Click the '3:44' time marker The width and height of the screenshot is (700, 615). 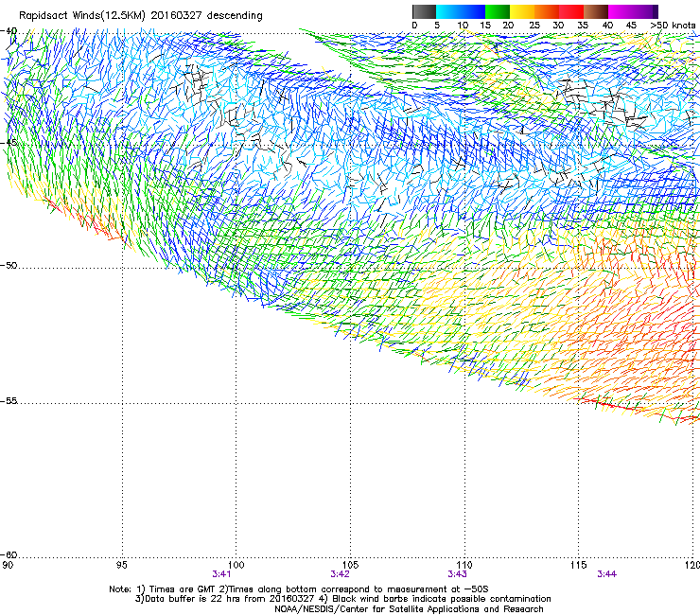606,574
